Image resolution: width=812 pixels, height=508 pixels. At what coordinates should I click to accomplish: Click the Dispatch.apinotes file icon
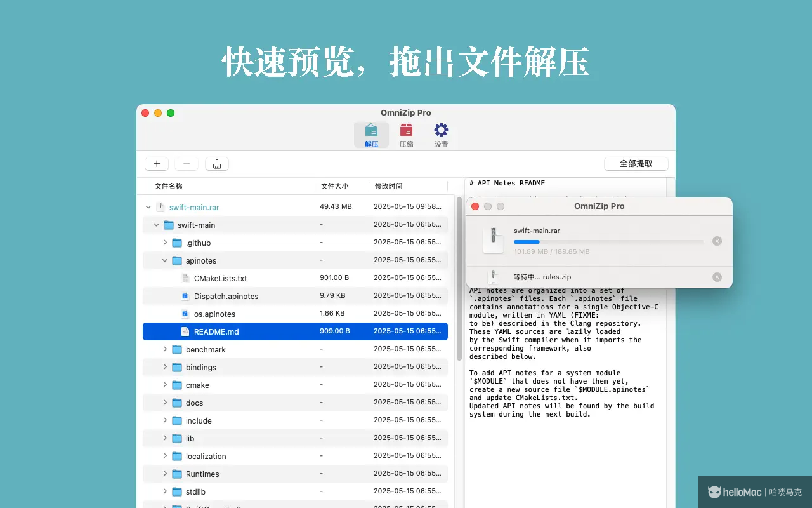click(185, 296)
